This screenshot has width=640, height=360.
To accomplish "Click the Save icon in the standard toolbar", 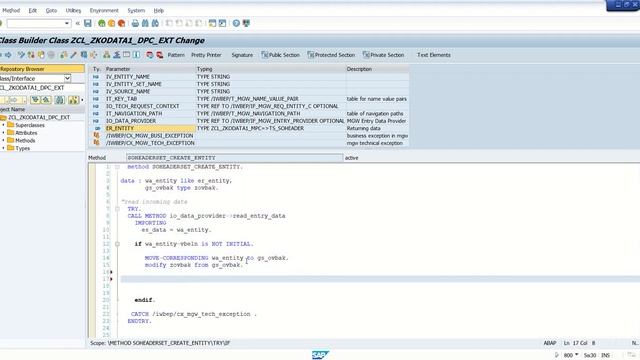I will (88, 23).
